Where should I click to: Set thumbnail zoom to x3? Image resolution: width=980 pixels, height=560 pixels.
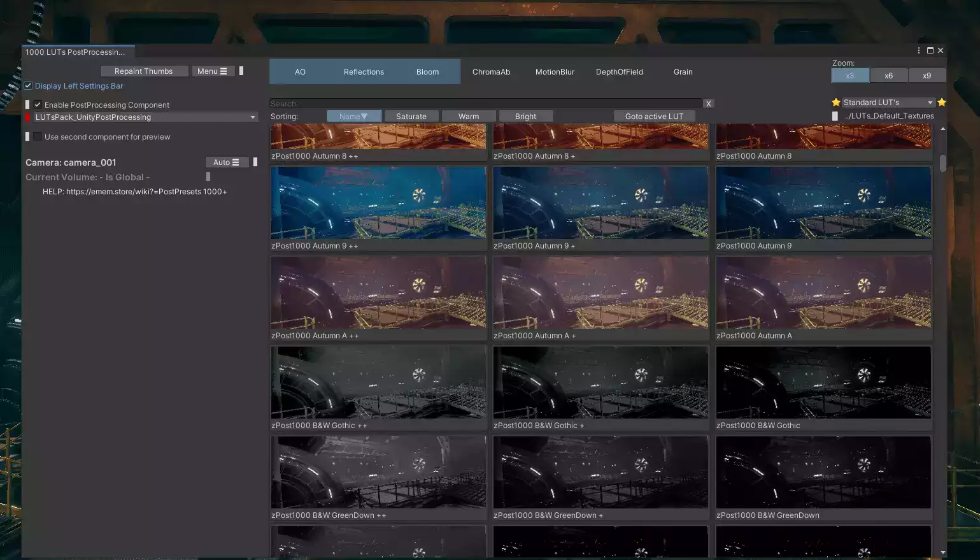850,76
